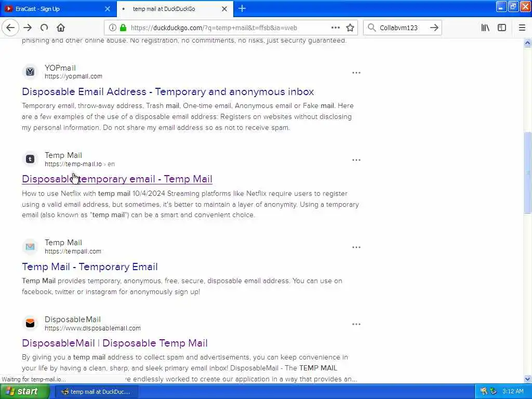Focus the Collabvm123 search field

tap(402, 28)
